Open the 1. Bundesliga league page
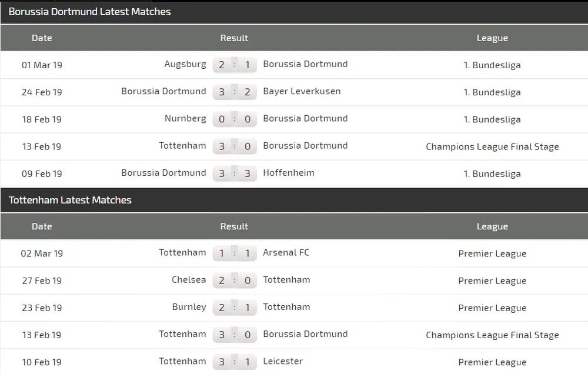The height and width of the screenshot is (374, 588). [x=493, y=65]
